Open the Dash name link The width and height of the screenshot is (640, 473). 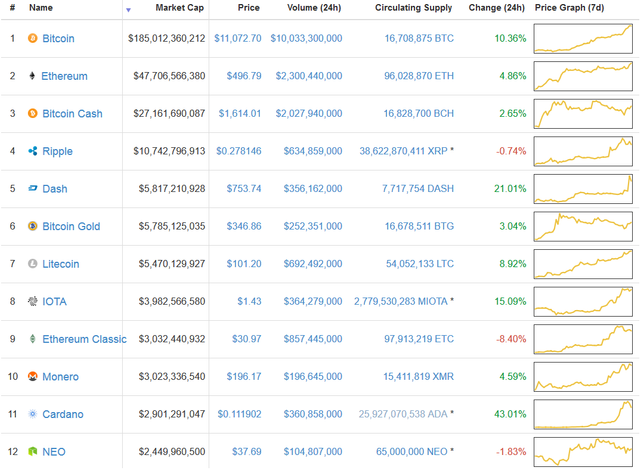pyautogui.click(x=55, y=189)
